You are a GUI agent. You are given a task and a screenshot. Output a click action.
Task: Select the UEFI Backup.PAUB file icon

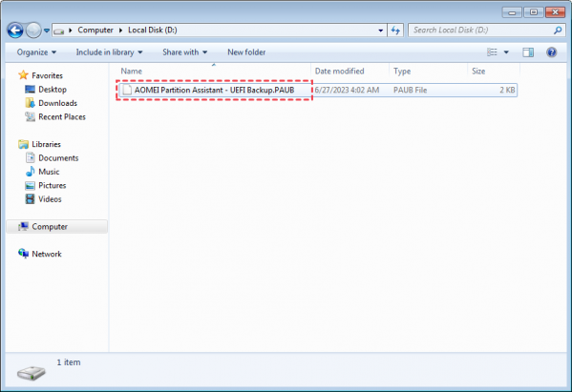[127, 90]
